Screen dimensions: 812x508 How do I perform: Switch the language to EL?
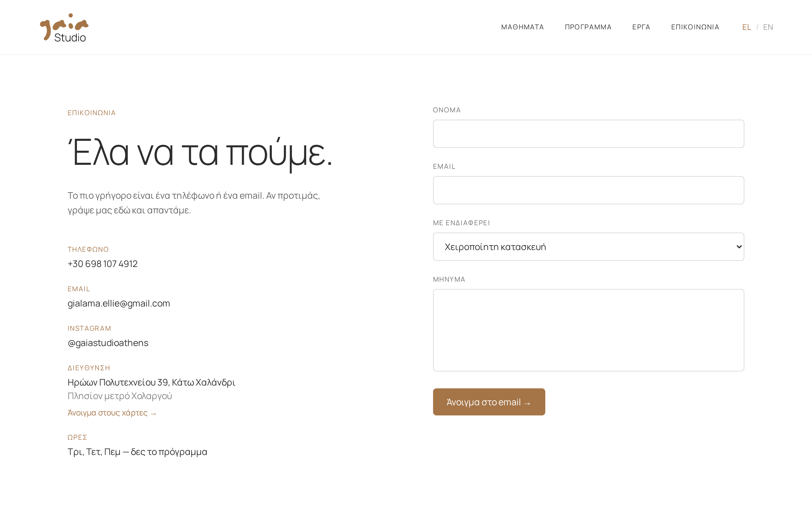pyautogui.click(x=747, y=27)
